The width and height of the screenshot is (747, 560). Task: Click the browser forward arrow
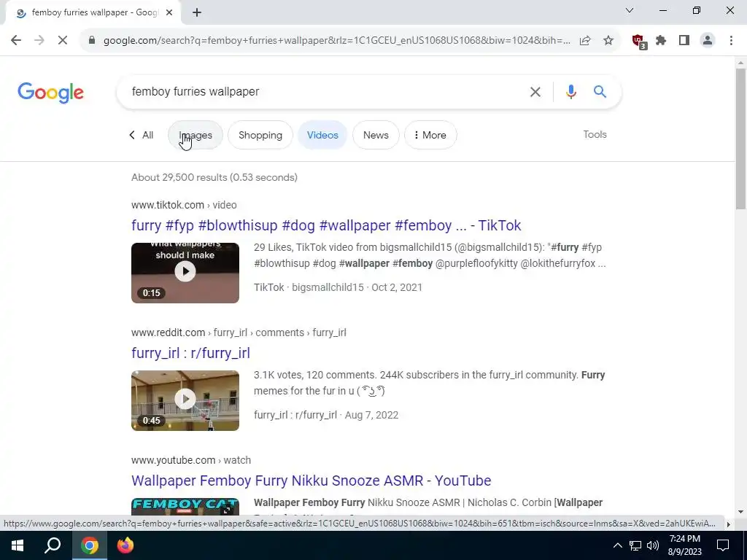39,41
